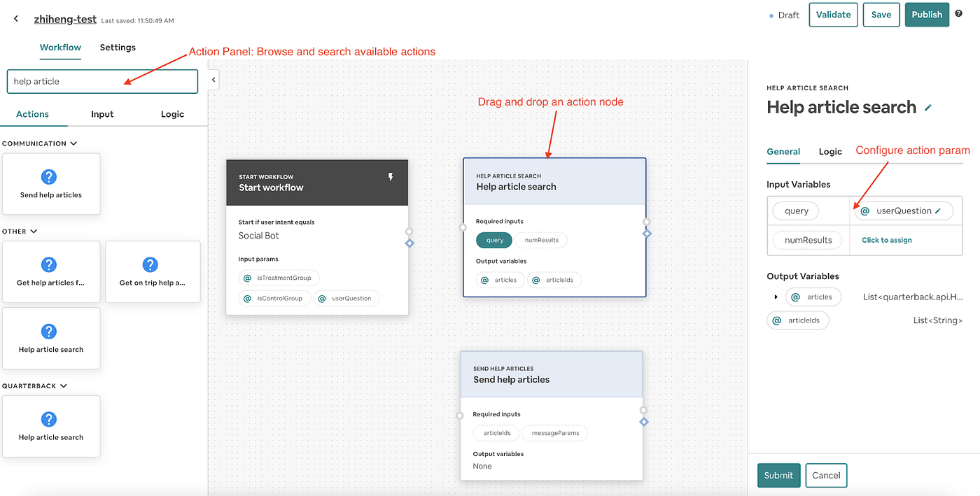Click isControlGroup input param chip

click(274, 298)
